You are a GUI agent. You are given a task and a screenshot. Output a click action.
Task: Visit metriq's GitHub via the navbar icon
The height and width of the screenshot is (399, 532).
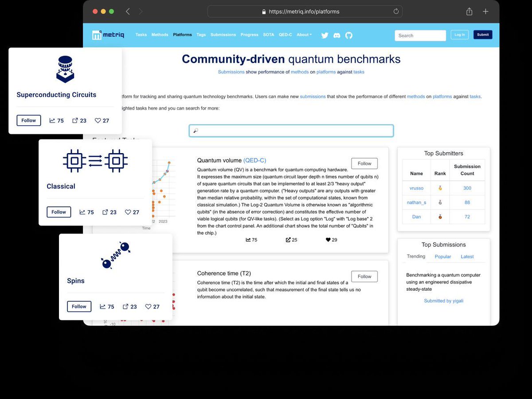(349, 35)
